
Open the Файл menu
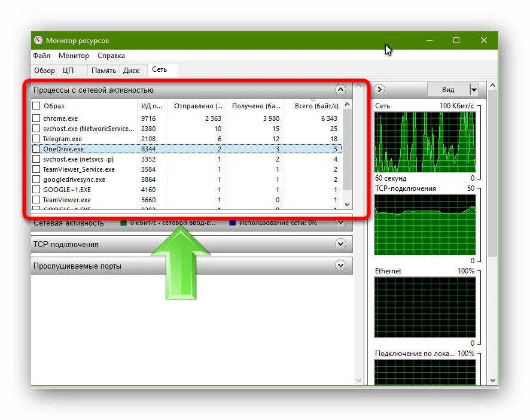tap(42, 56)
